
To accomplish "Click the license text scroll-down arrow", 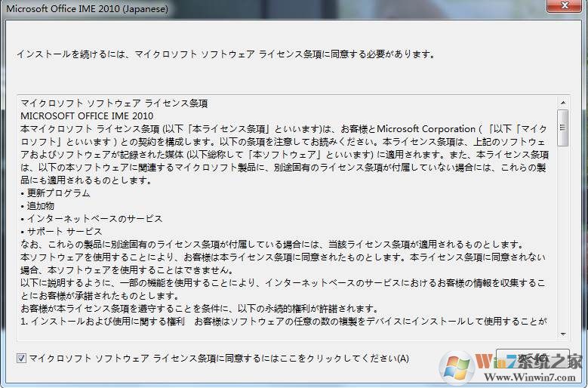I will (563, 334).
